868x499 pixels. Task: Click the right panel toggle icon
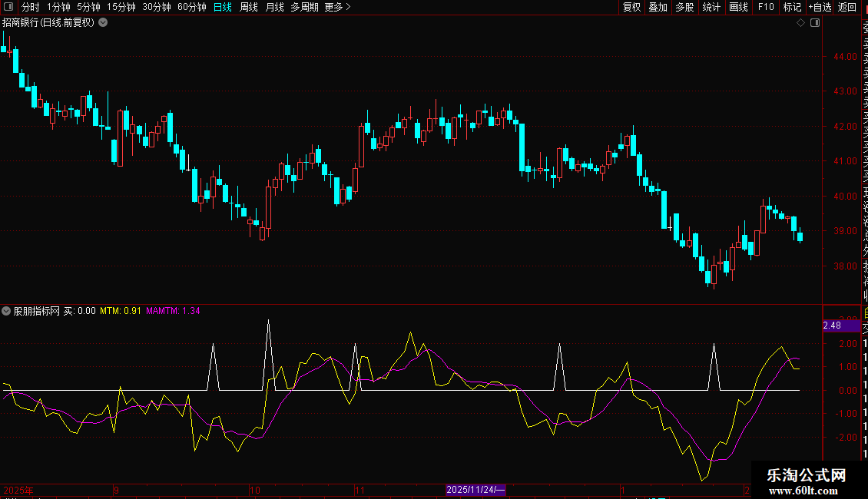[x=815, y=23]
